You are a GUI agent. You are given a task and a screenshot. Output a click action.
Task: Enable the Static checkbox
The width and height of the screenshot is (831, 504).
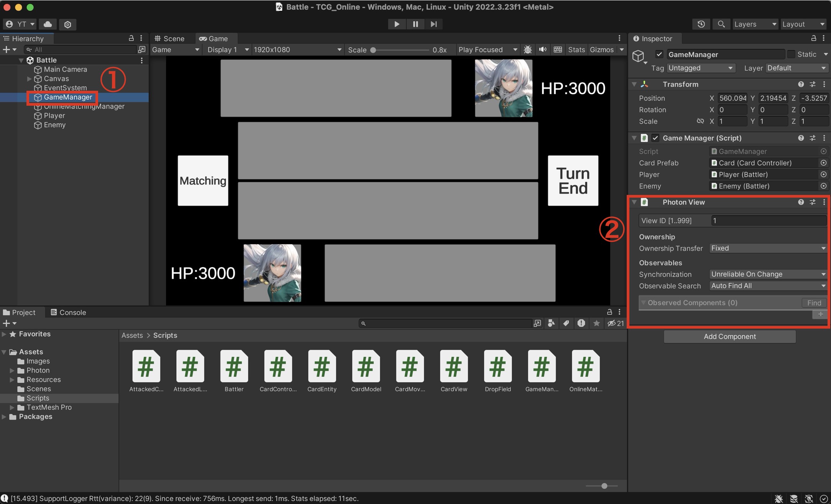pyautogui.click(x=791, y=54)
